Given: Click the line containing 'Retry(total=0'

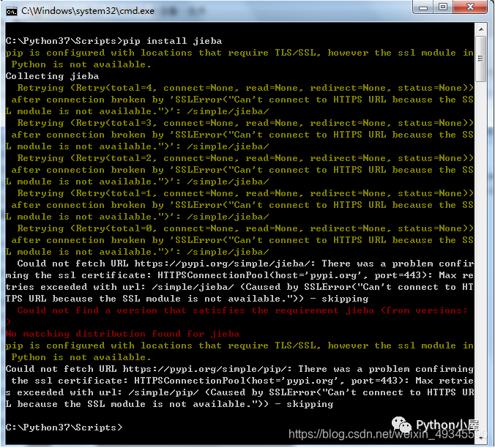Looking at the screenshot, I should pyautogui.click(x=245, y=228).
